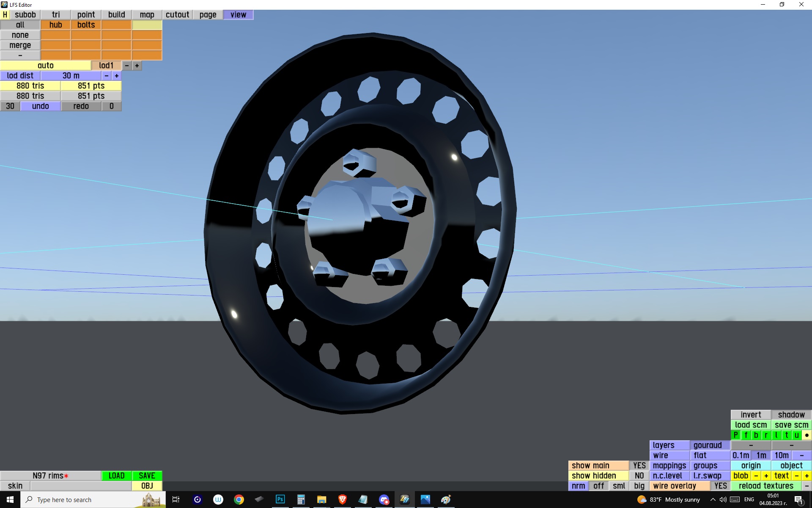
Task: Increase blob size with plus button
Action: pos(766,475)
